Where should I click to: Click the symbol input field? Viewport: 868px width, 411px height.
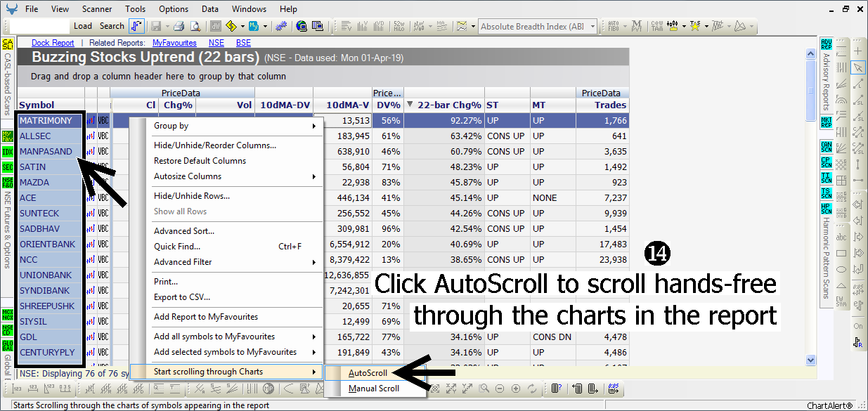pos(40,26)
